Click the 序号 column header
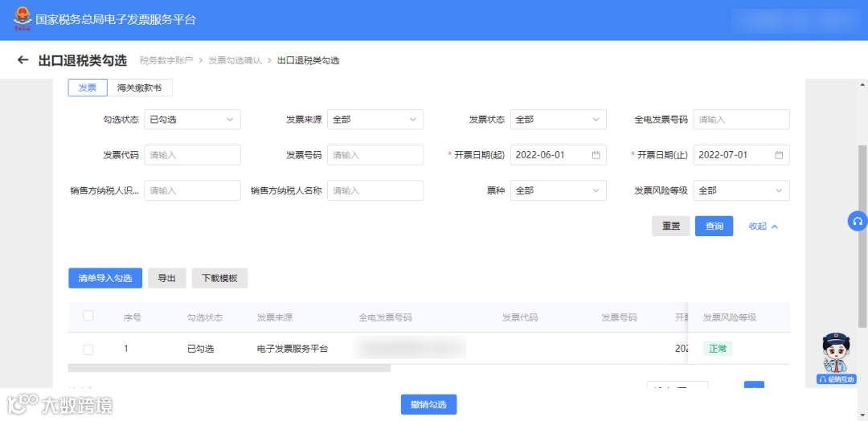 coord(133,317)
